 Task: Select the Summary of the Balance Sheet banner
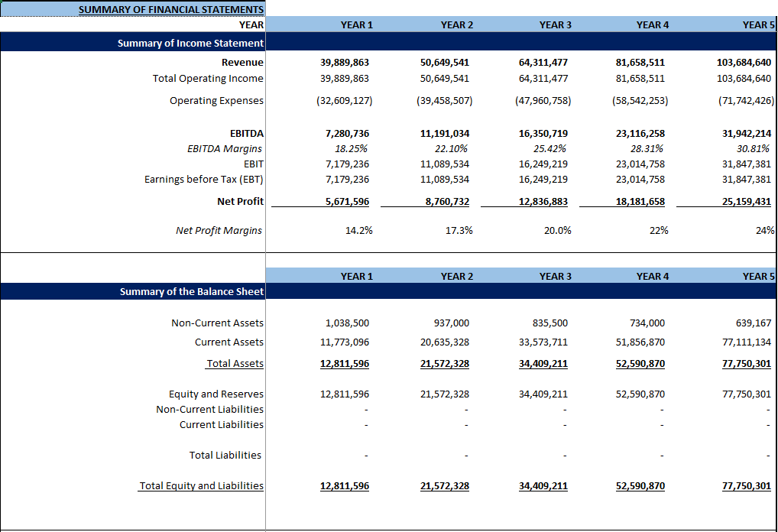click(192, 291)
